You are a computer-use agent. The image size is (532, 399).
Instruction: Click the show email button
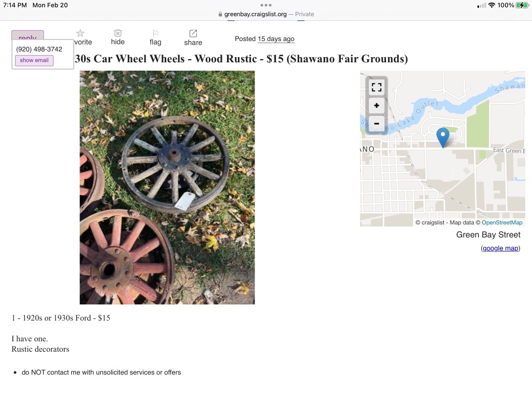tap(34, 60)
